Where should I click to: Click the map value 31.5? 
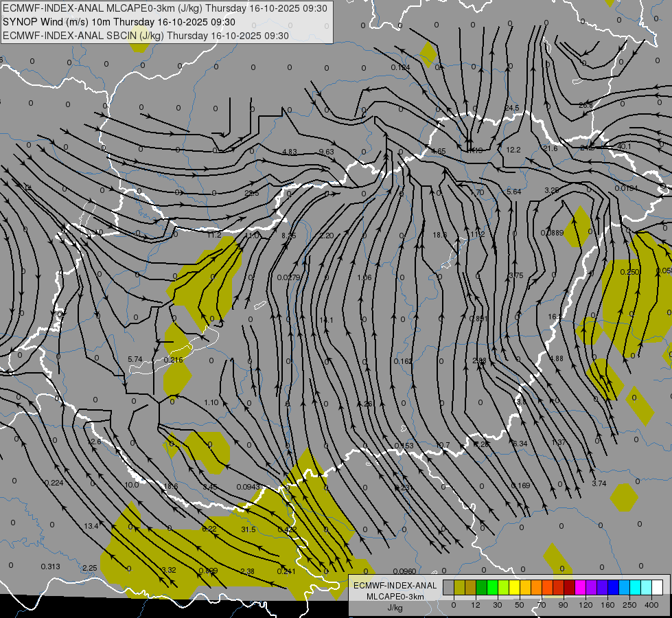click(x=248, y=529)
